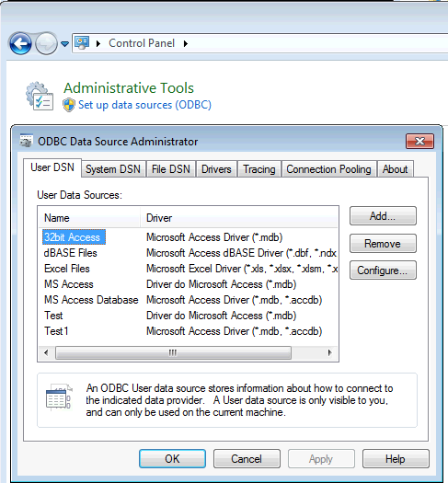Image resolution: width=448 pixels, height=483 pixels.
Task: Click the Administrative Tools gear icon
Action: click(x=40, y=96)
